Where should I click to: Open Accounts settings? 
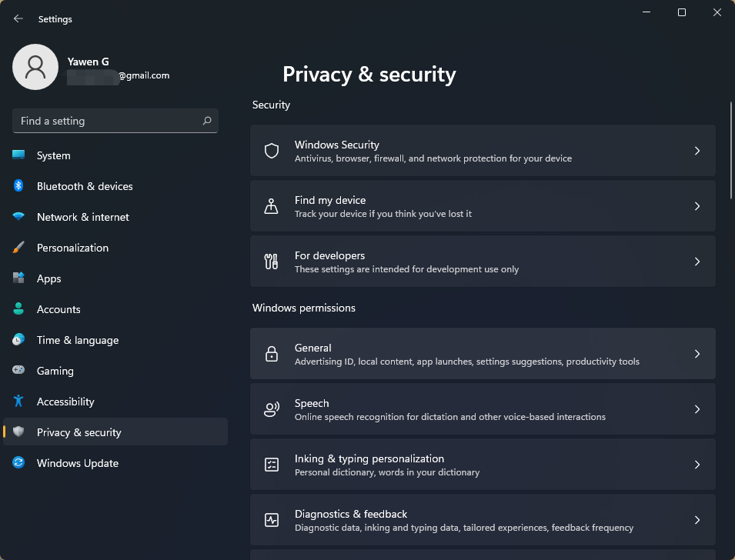tap(115, 309)
